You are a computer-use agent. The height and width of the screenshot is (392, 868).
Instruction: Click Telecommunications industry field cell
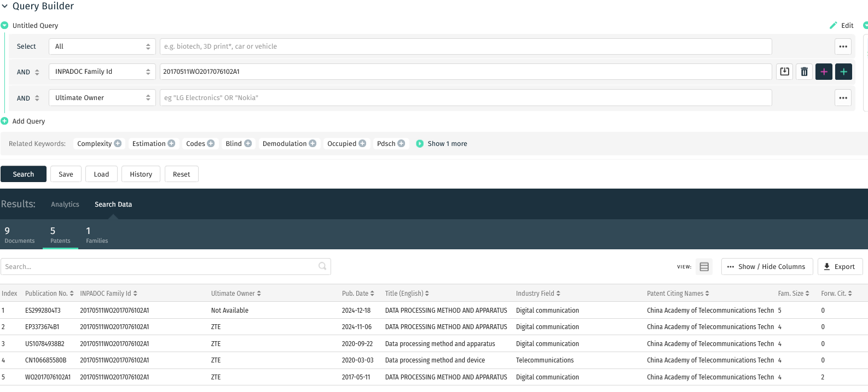tap(545, 360)
